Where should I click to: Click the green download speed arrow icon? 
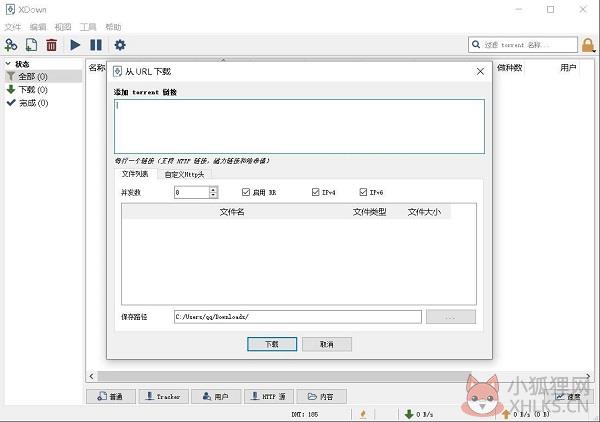(x=409, y=414)
